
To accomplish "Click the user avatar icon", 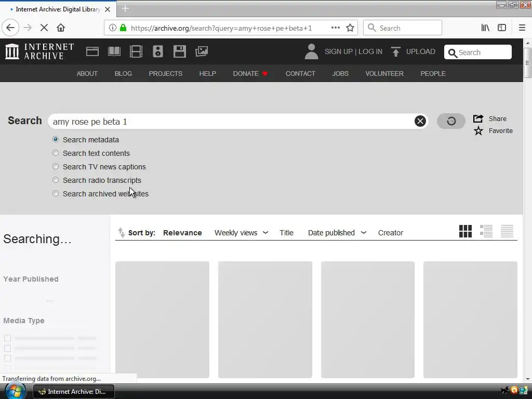I will pyautogui.click(x=311, y=51).
